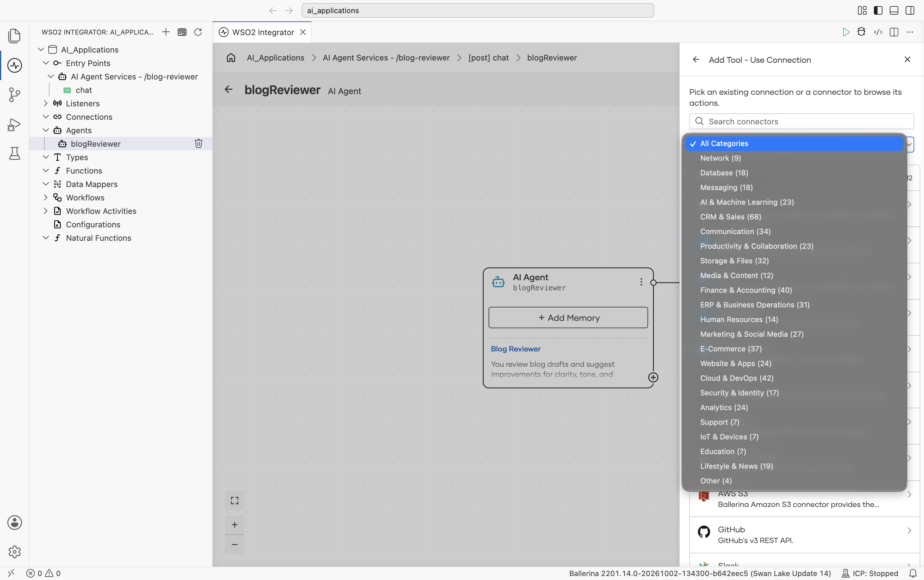Toggle the secondary side bar layout icon
The height and width of the screenshot is (580, 924).
pos(909,10)
